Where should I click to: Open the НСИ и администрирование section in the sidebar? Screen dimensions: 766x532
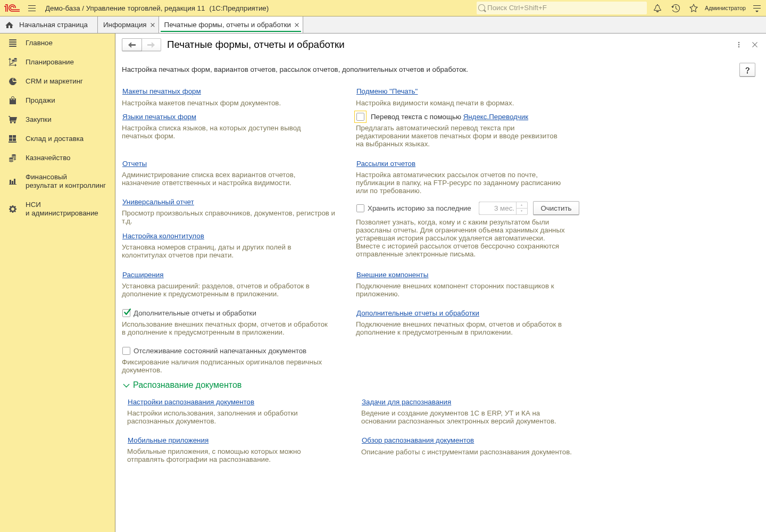coord(57,209)
